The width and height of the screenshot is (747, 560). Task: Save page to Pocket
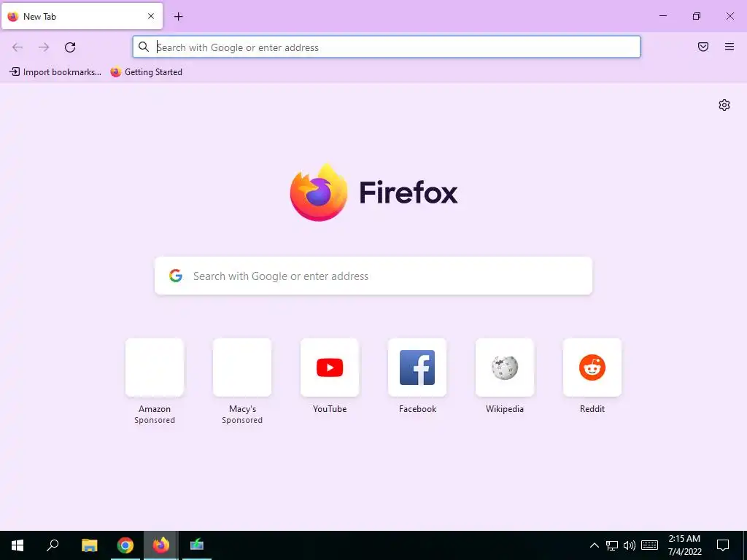[x=703, y=47]
